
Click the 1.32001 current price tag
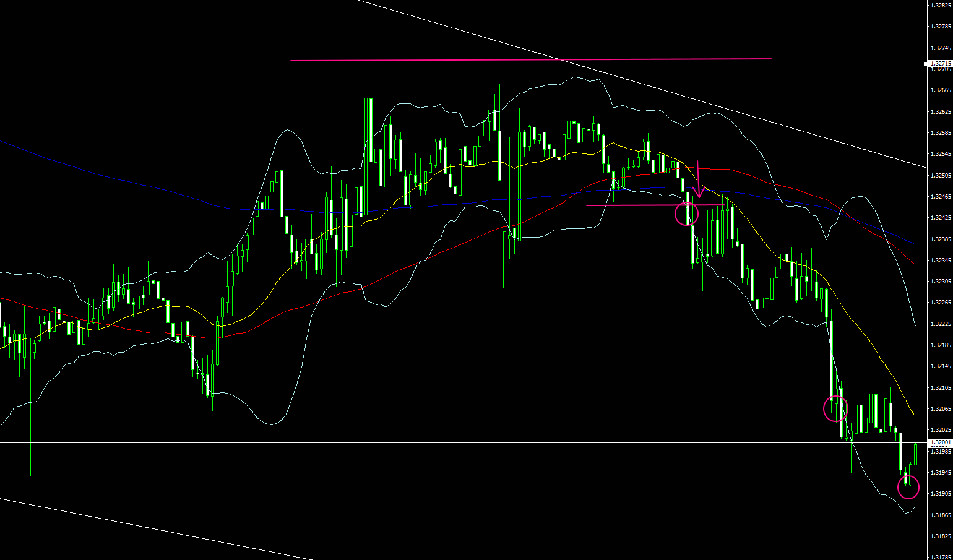click(940, 442)
